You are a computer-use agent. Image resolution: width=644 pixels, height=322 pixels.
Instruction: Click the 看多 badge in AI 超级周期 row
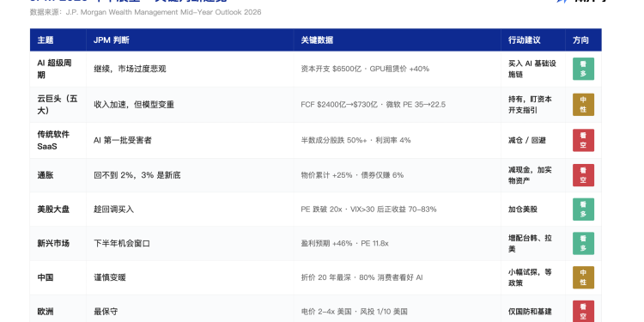tap(583, 69)
